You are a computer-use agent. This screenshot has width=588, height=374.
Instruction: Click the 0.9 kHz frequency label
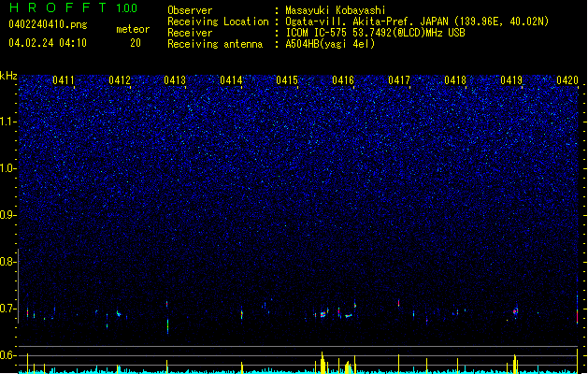8,215
